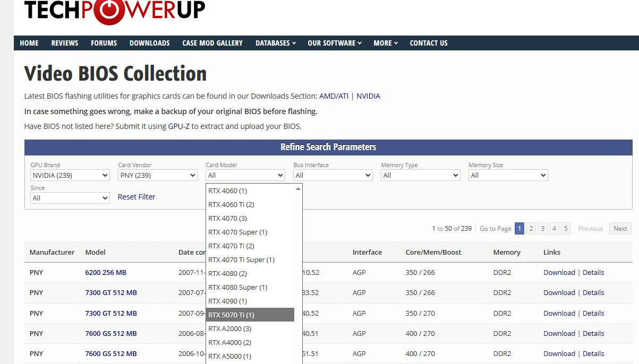
Task: Open 7600 GS 512 MB, 2006-10 row
Action: 111,354
